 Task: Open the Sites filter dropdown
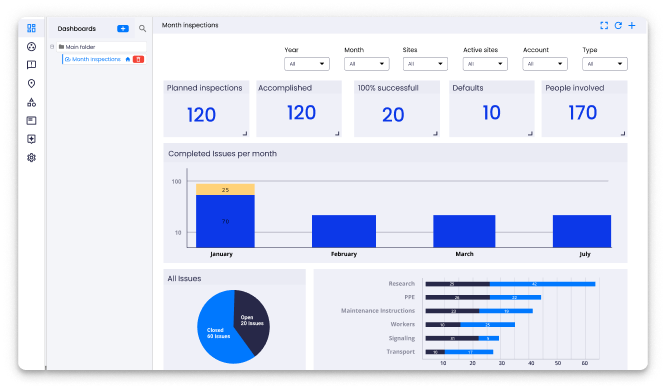(x=425, y=64)
